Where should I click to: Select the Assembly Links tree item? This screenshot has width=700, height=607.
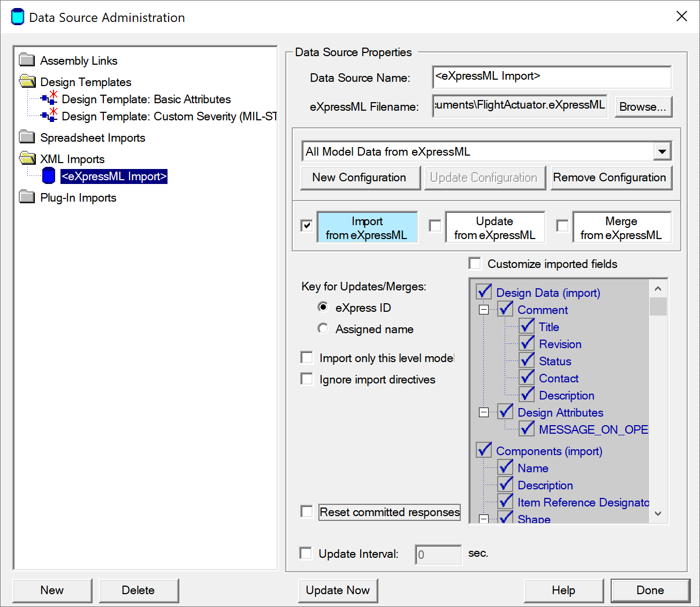[79, 60]
